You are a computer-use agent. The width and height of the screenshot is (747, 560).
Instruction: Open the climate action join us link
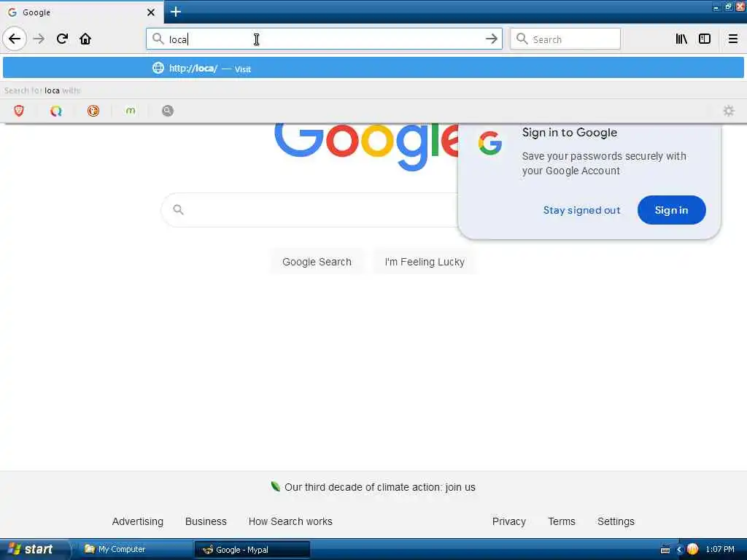(x=379, y=487)
